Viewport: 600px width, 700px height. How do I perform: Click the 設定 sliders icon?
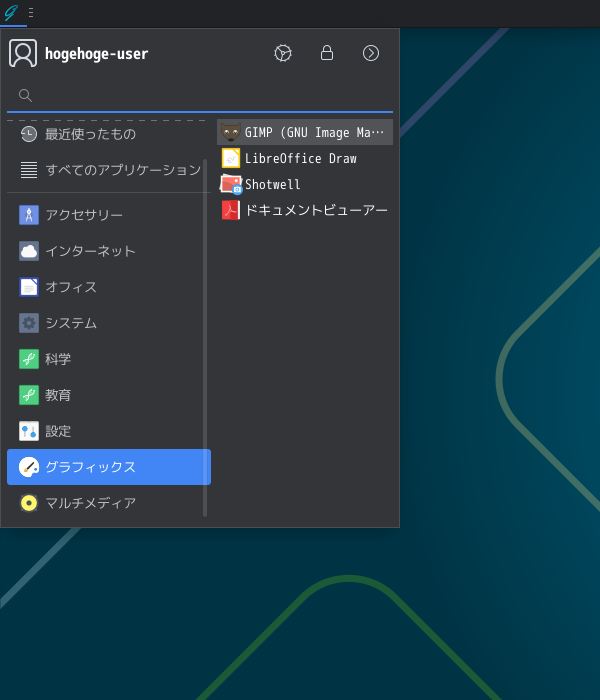(x=29, y=431)
